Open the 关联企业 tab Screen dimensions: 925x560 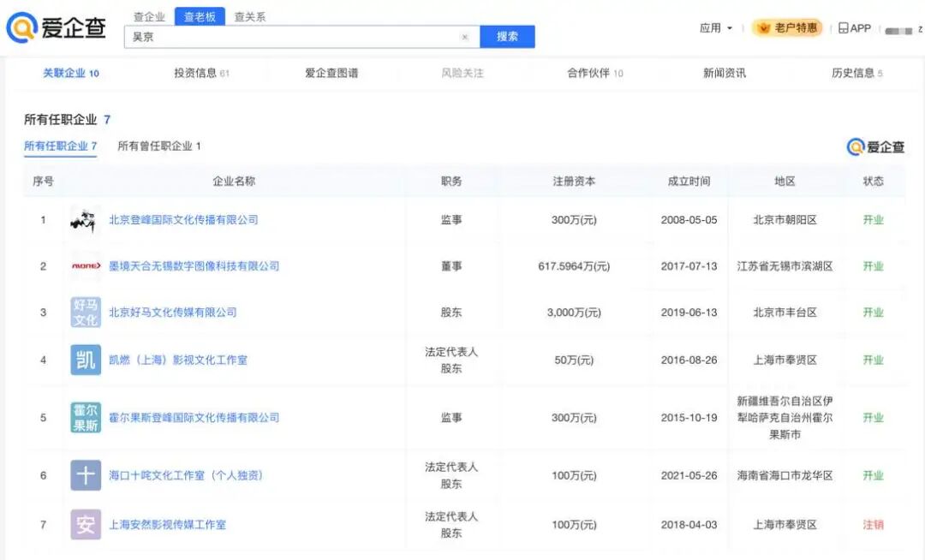click(71, 73)
